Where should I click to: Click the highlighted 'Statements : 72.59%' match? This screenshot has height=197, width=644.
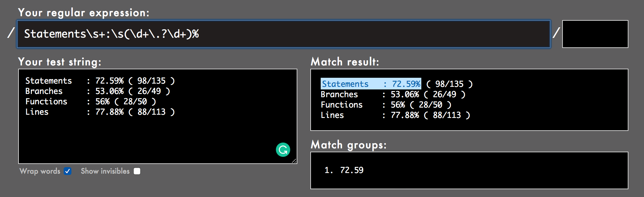(x=371, y=84)
